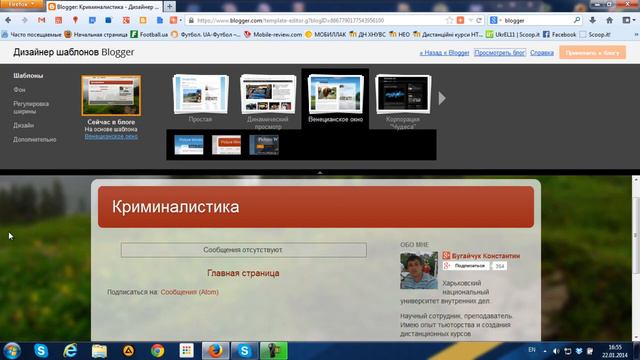
Task: Start search with the magnifier icon
Action: tap(577, 20)
